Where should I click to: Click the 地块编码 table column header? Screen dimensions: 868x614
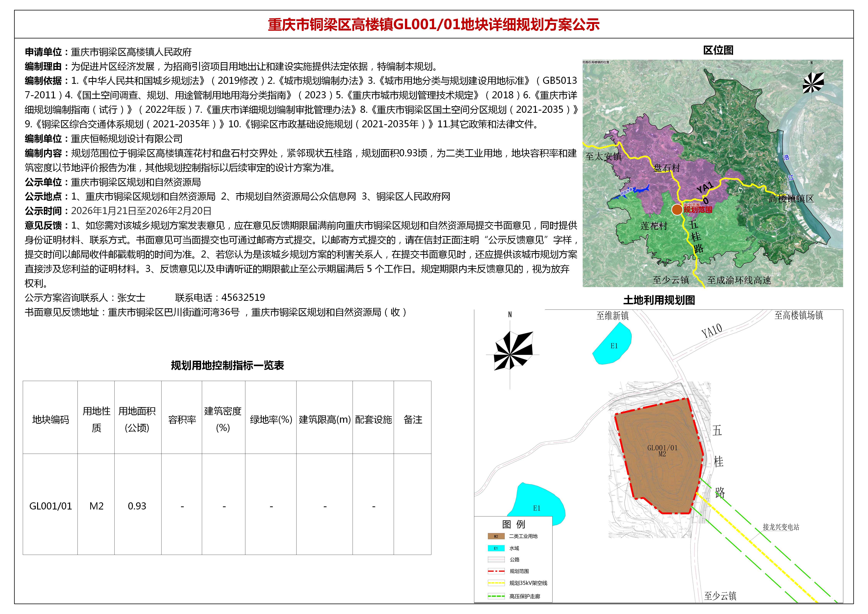[50, 420]
